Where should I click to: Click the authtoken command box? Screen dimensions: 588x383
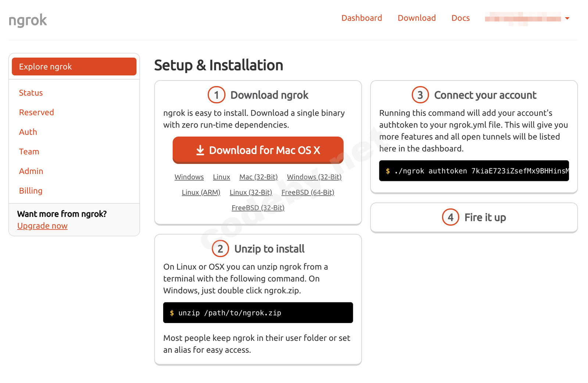[474, 171]
